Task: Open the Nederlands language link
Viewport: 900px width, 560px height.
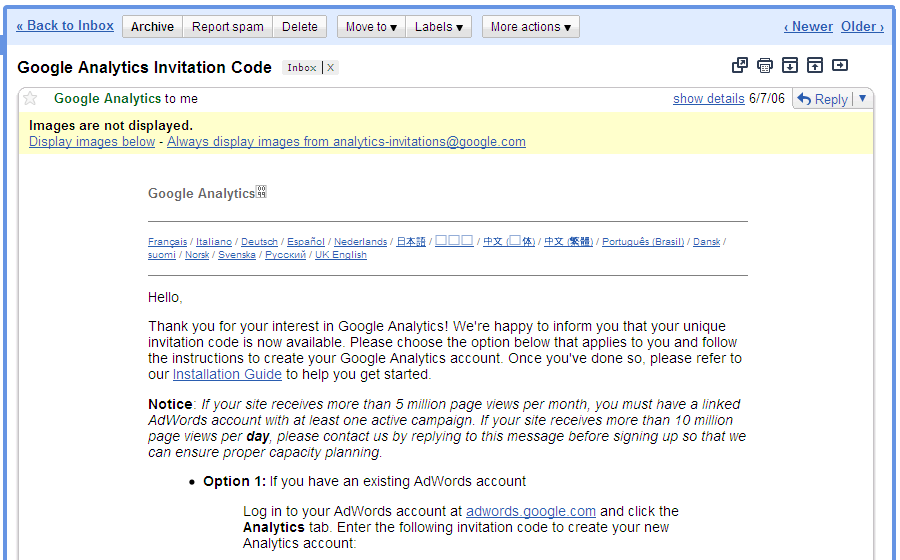Action: coord(360,242)
